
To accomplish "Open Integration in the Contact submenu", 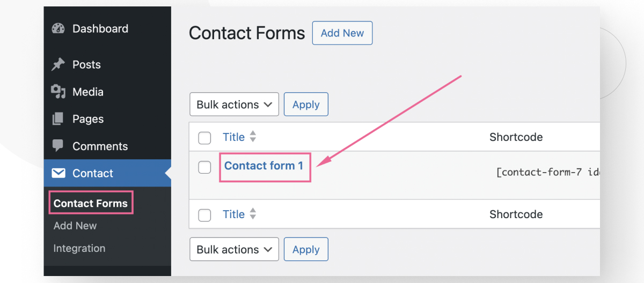I will pyautogui.click(x=79, y=248).
